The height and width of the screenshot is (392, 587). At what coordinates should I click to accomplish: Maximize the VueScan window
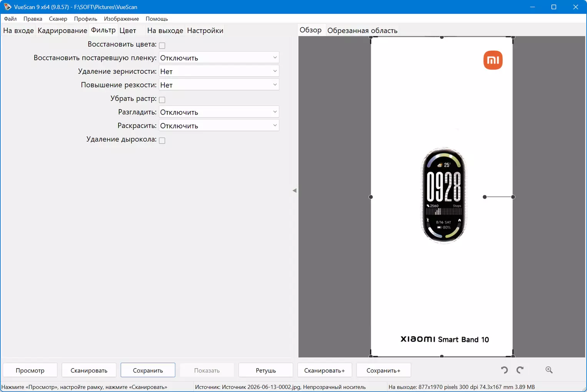pos(554,7)
